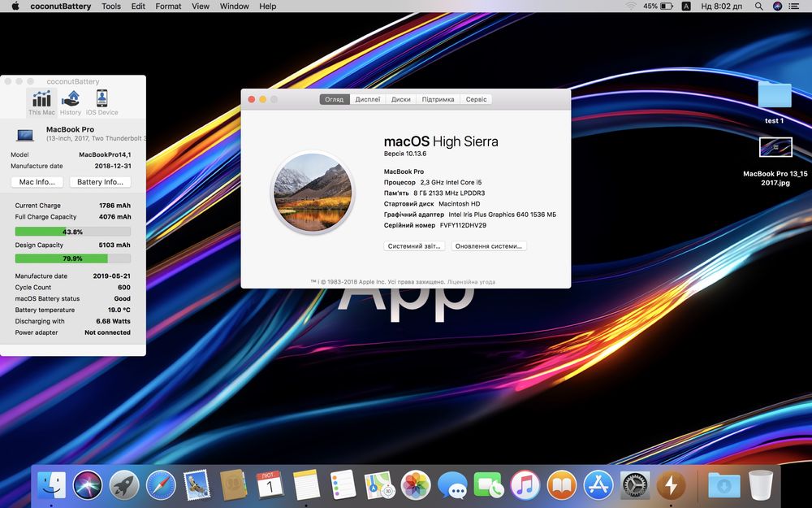Click the 43.8% charge progress bar
Viewport: 812px width, 508px height.
(x=72, y=232)
